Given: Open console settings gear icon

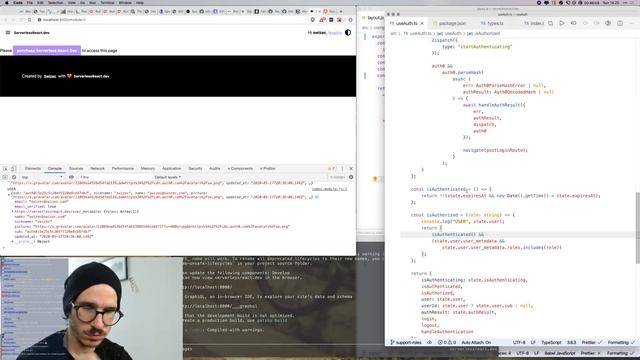Looking at the screenshot, I should pos(351,178).
